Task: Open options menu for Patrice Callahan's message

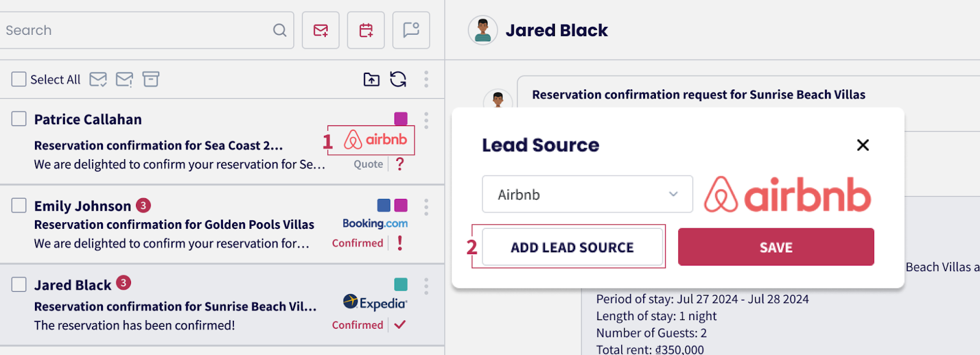Action: (x=426, y=120)
